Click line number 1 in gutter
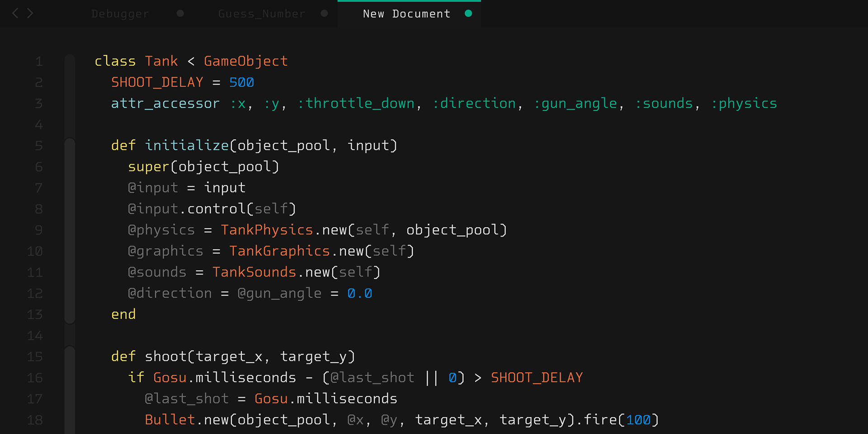868x434 pixels. coord(39,61)
